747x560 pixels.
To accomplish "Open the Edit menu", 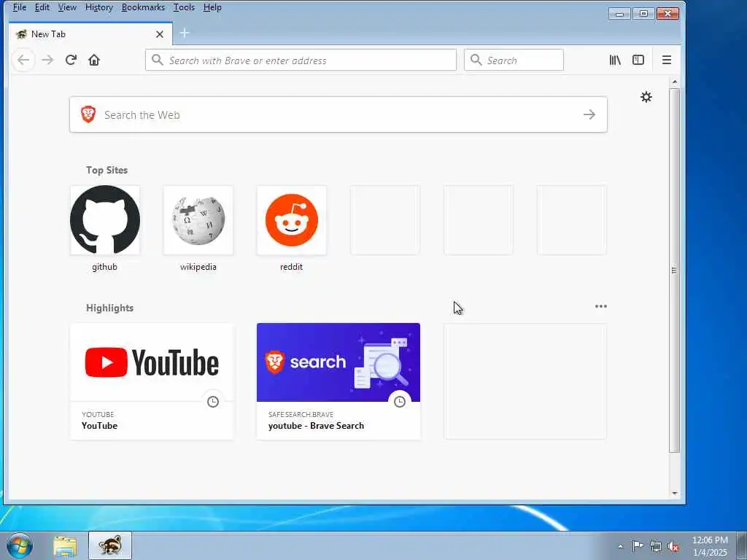I will 42,7.
